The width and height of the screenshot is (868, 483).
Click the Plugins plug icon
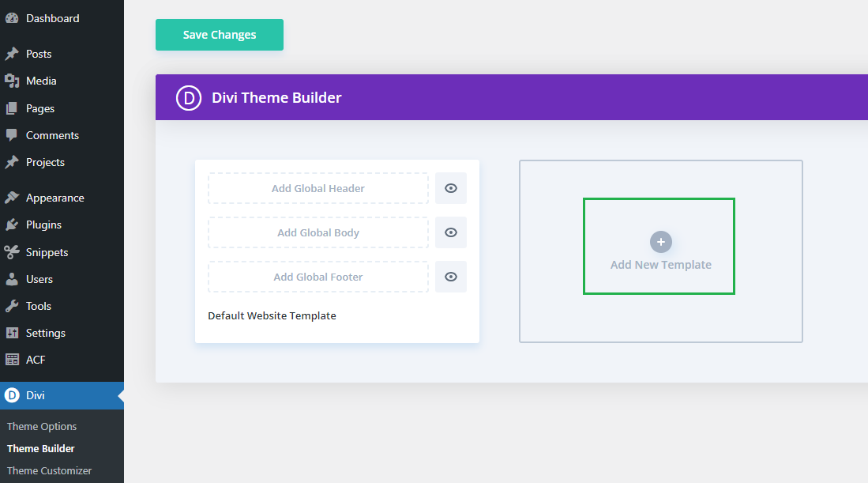coord(12,225)
